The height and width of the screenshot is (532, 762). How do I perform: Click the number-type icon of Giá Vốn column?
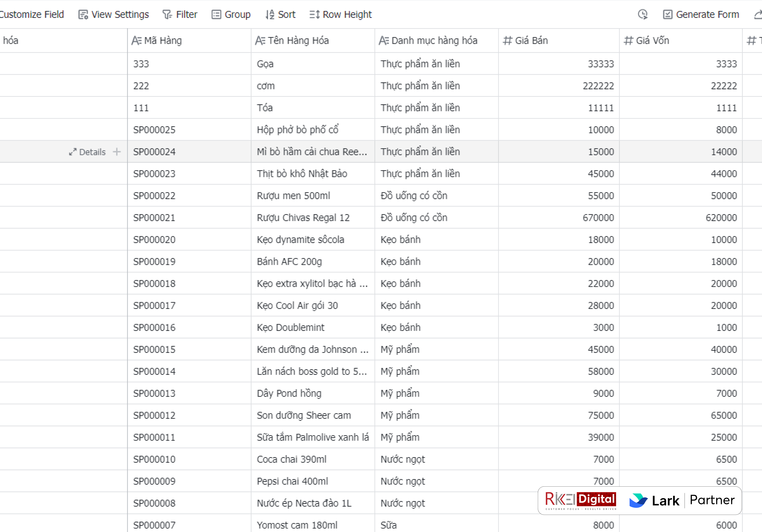click(x=628, y=40)
